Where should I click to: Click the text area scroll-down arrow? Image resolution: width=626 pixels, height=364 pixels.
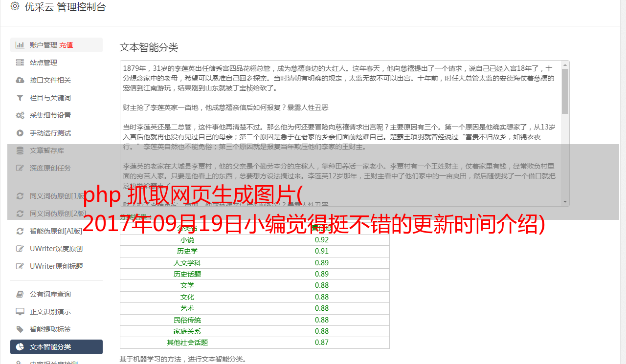coord(565,202)
